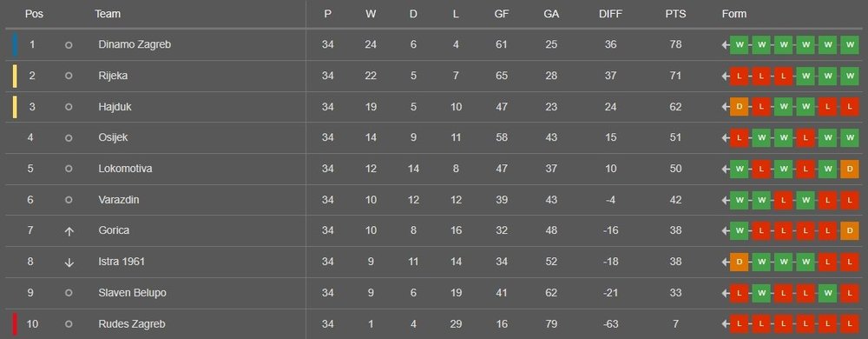Click the blue marker beside position 1
This screenshot has height=339, width=868.
pos(15,45)
